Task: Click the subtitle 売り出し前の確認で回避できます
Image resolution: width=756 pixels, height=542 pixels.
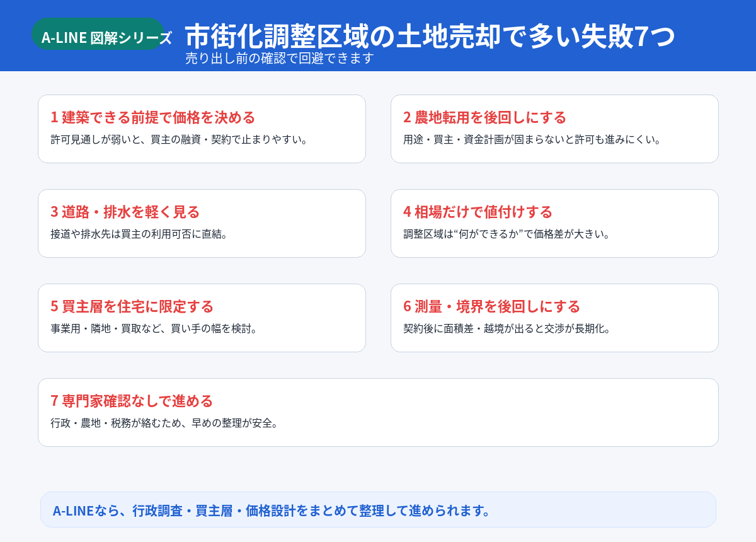Action: tap(280, 59)
